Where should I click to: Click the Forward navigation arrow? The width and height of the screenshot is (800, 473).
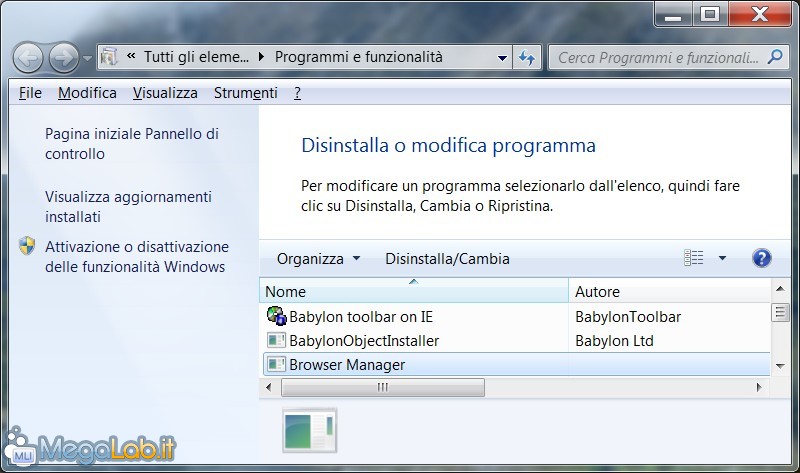64,58
